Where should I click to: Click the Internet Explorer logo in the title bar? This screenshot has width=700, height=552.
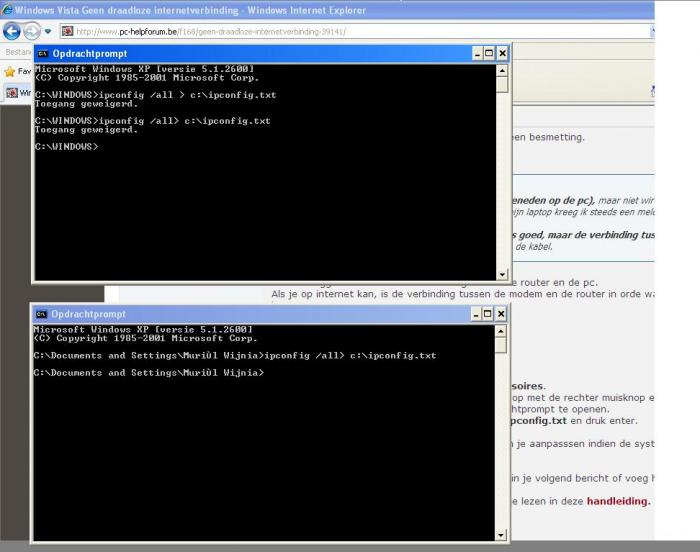click(7, 9)
